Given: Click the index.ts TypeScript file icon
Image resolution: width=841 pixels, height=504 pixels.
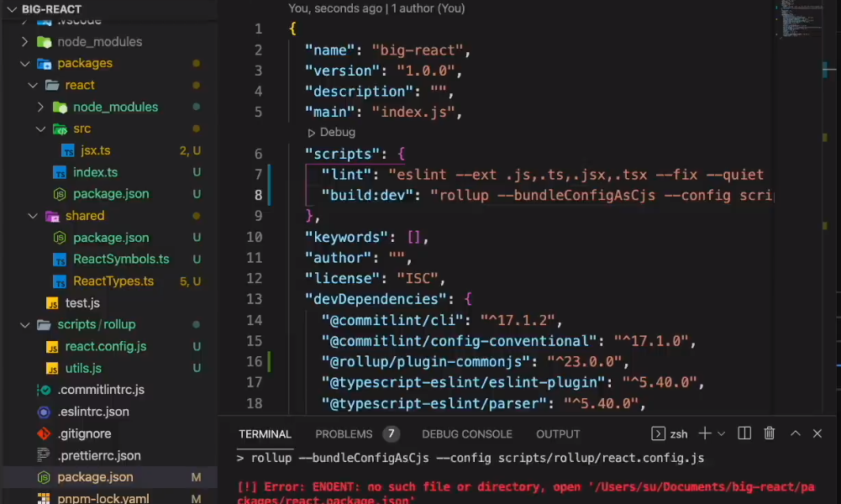Looking at the screenshot, I should click(60, 172).
